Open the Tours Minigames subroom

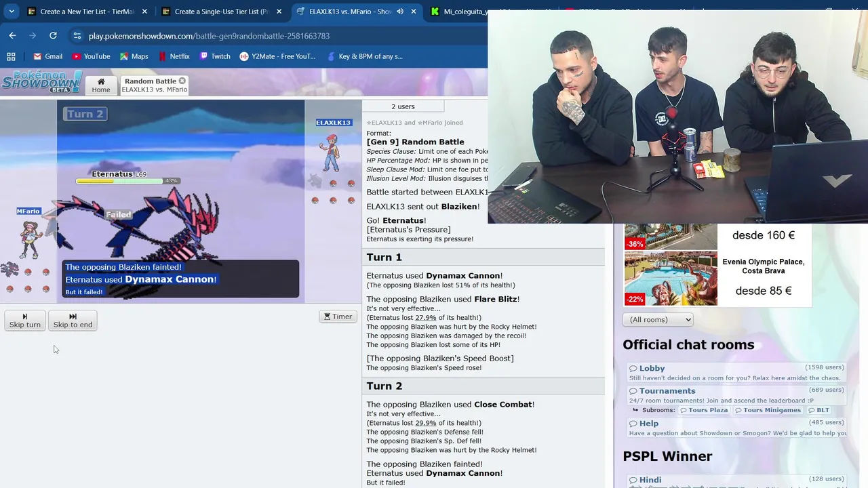pyautogui.click(x=767, y=410)
